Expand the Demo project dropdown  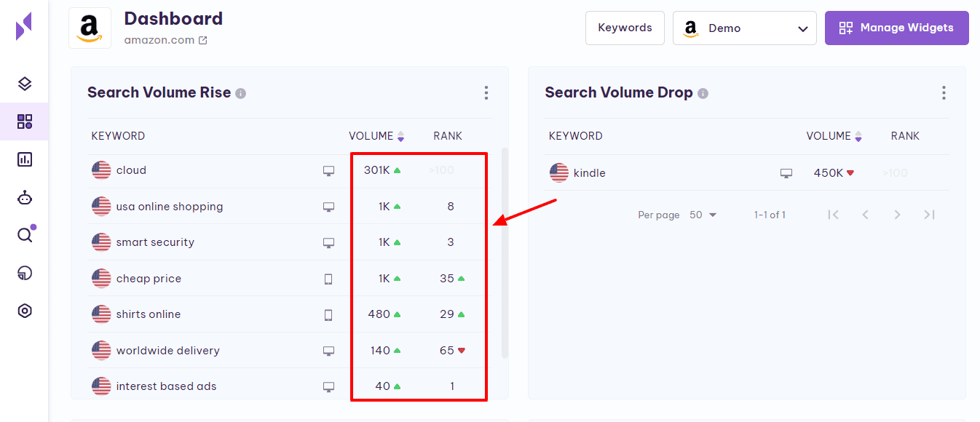(744, 28)
